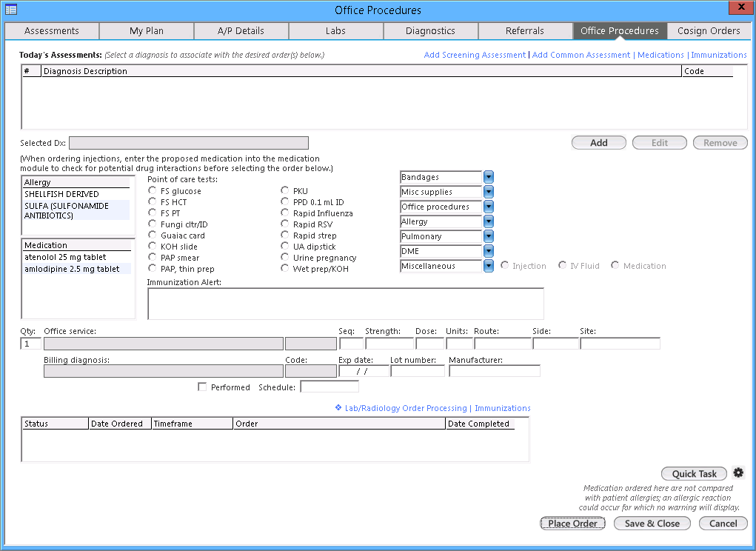This screenshot has width=756, height=551.
Task: Open the Allergy dropdown arrow
Action: 489,221
